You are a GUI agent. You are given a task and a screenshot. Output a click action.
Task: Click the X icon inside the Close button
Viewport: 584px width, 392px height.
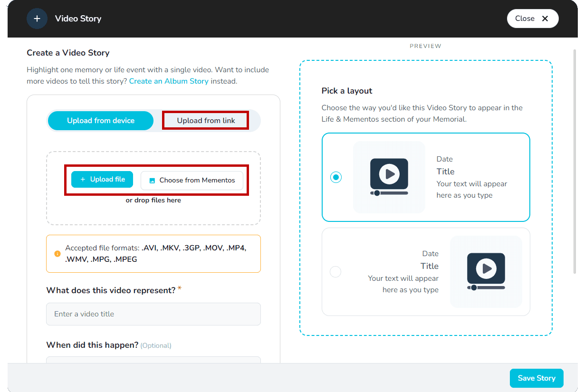pyautogui.click(x=545, y=18)
